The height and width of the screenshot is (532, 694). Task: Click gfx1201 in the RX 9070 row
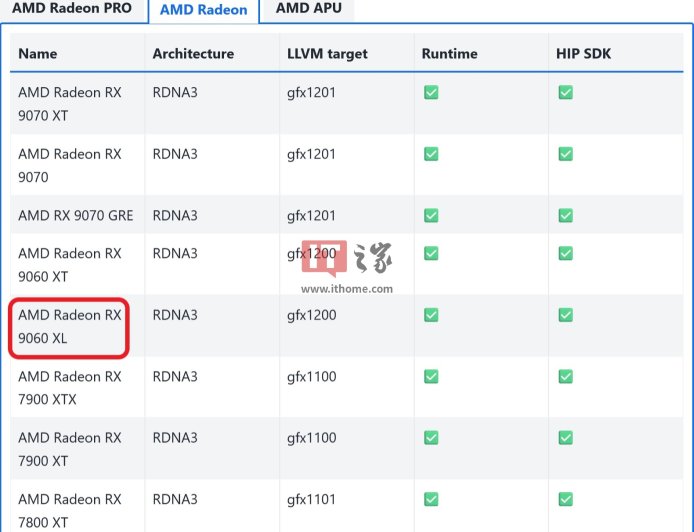pyautogui.click(x=311, y=155)
